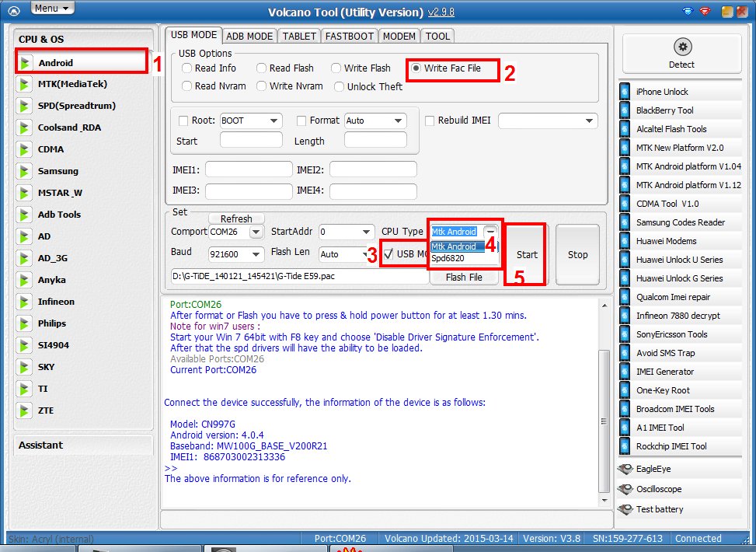
Task: Click the phone icon next to iPhone Unlock
Action: pos(625,92)
